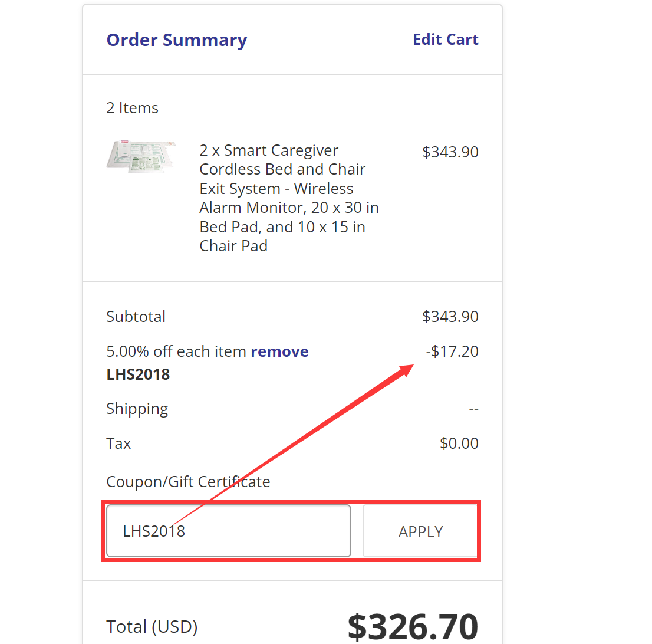Viewport: 652px width, 644px height.
Task: Select the $0.00 tax amount
Action: (459, 443)
